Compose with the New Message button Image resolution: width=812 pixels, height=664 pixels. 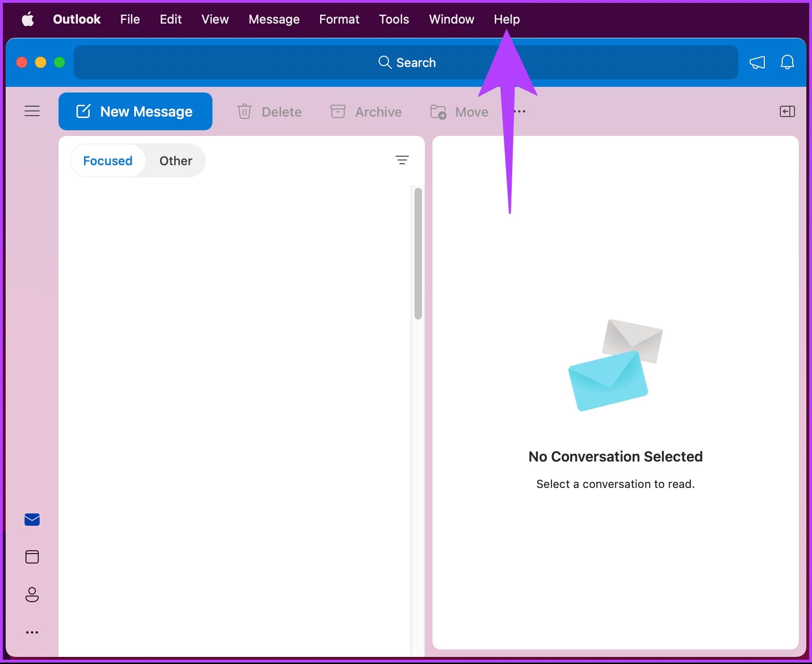coord(135,111)
